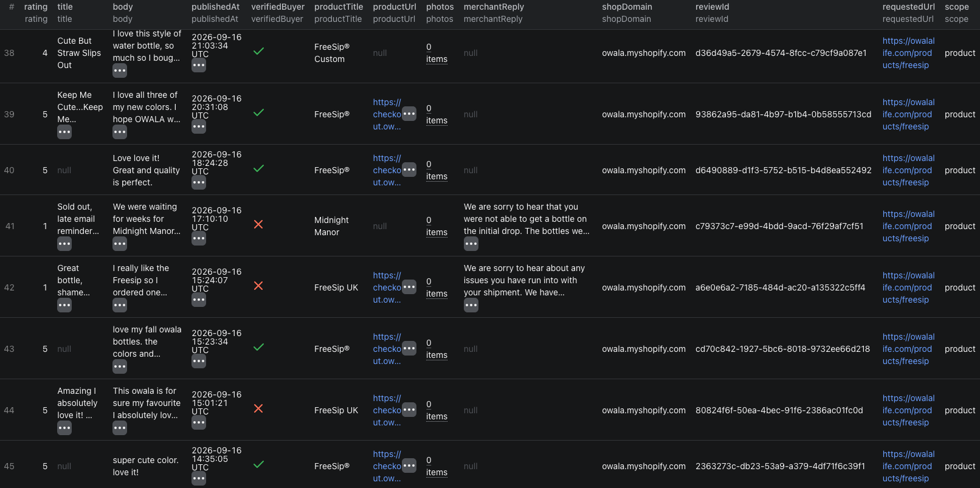Click 'FreeSip® Custom' product title cell
Screen dimensions: 980x488
click(x=332, y=53)
